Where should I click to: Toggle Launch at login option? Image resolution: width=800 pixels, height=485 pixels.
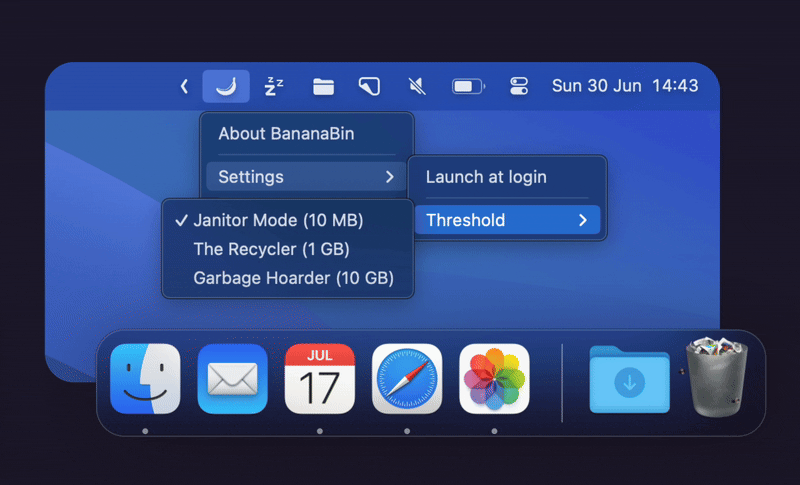click(486, 177)
